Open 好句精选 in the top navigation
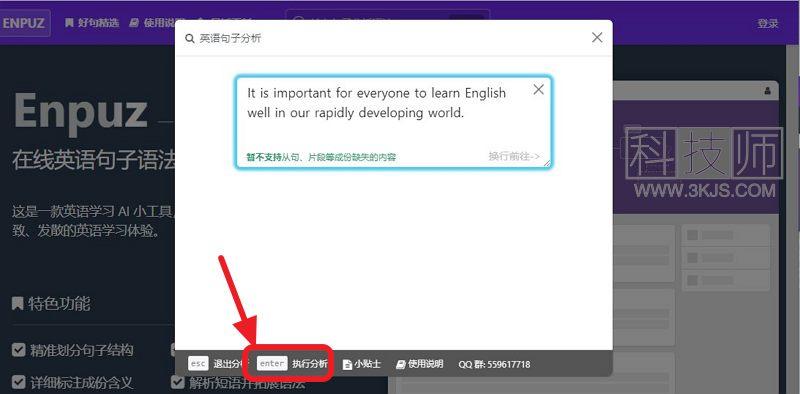Image resolution: width=800 pixels, height=394 pixels. tap(92, 23)
